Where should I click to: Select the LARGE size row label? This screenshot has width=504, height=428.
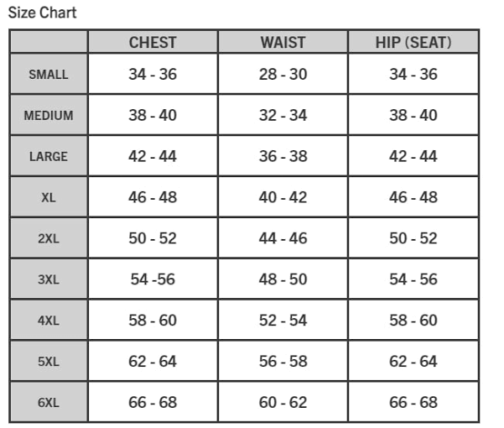(x=49, y=157)
